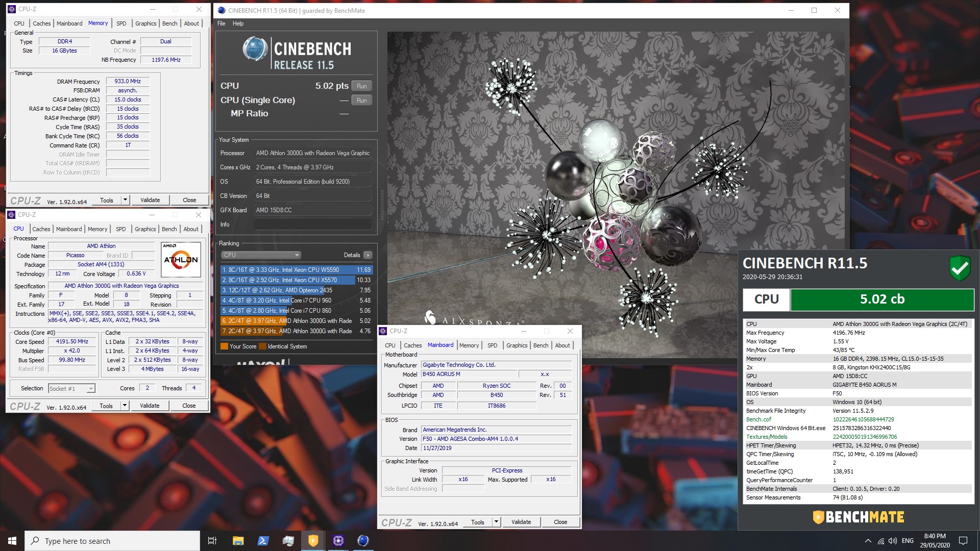Open Tools dropdown arrow in CPU tab CPU-Z window
The width and height of the screenshot is (980, 551).
pyautogui.click(x=125, y=406)
